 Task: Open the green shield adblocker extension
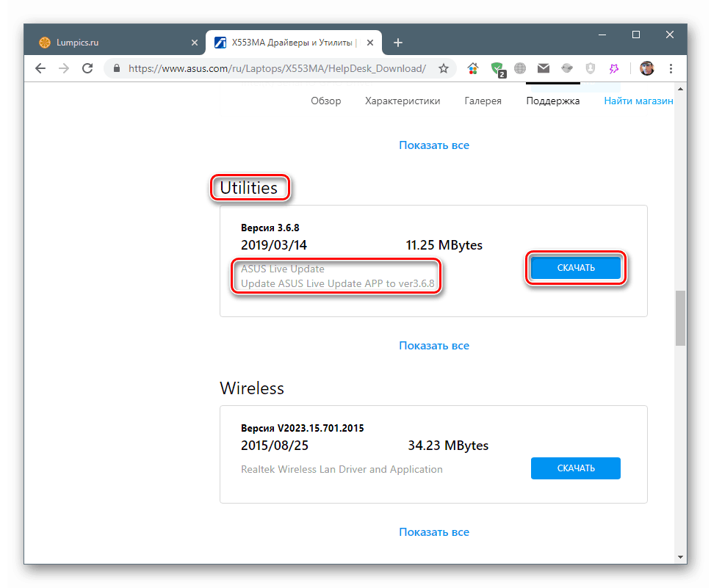point(497,68)
